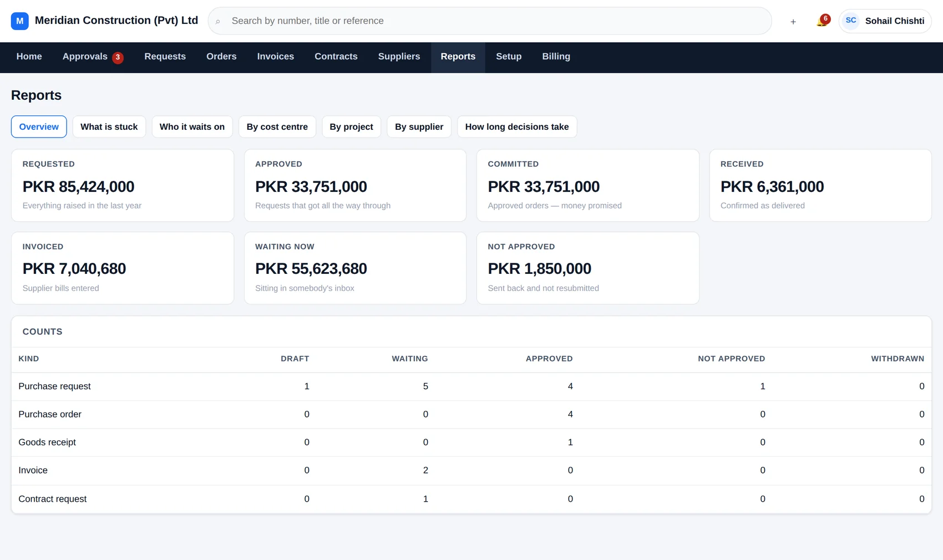Image resolution: width=943 pixels, height=560 pixels.
Task: Open the Invoices page
Action: [276, 57]
